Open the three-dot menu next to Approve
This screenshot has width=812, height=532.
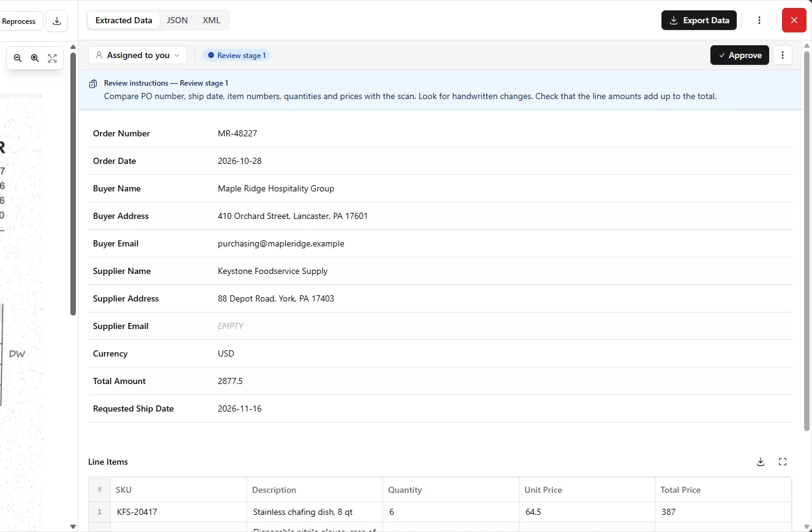click(x=783, y=55)
